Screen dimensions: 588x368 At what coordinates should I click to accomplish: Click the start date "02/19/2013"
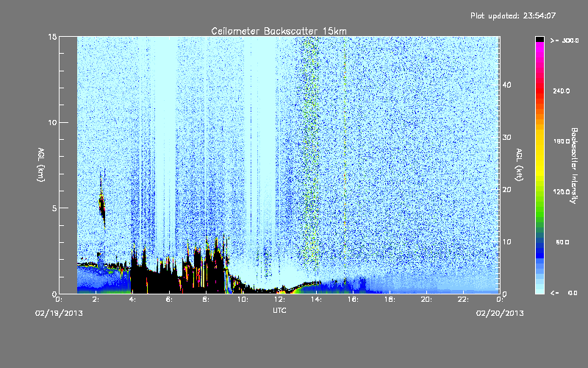tap(59, 314)
